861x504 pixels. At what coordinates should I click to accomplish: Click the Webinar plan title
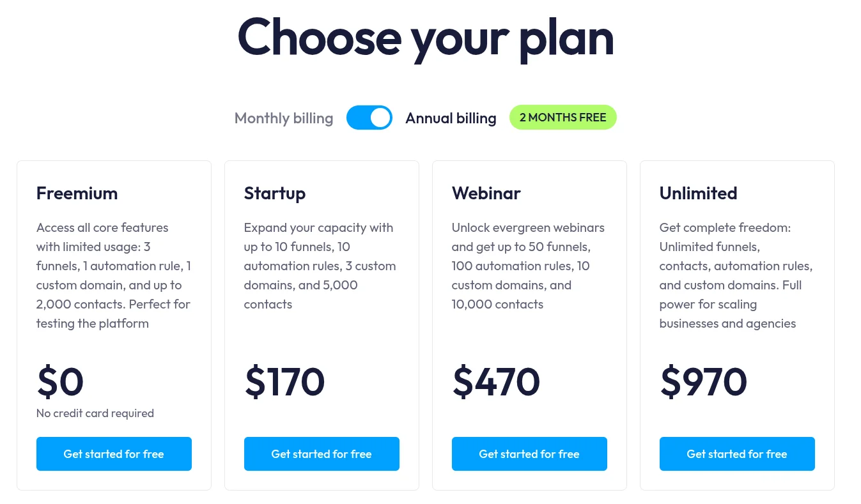click(486, 193)
